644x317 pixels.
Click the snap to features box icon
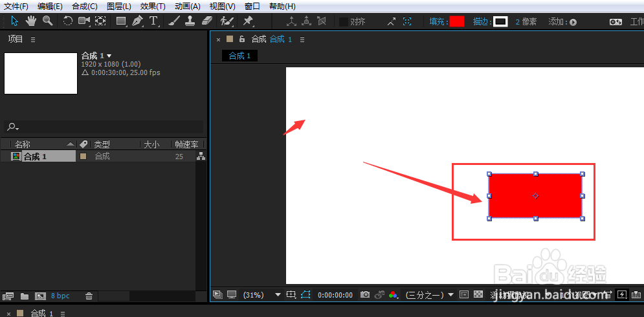407,22
